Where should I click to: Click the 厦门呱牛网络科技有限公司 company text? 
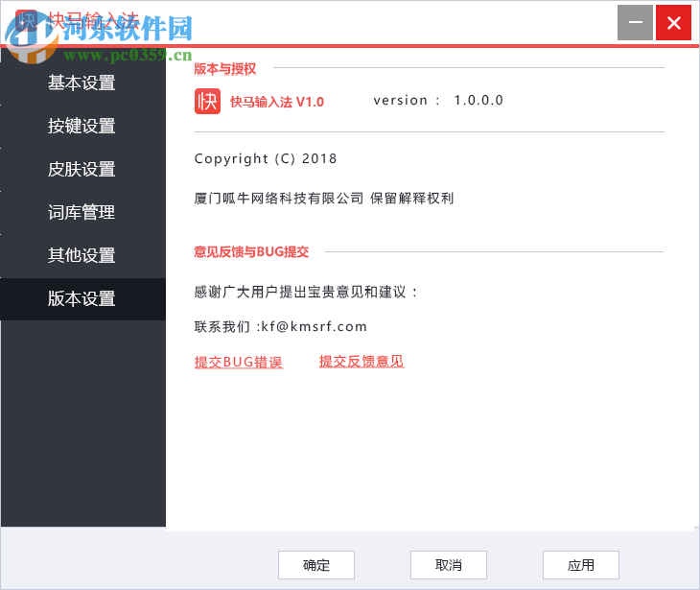click(279, 198)
